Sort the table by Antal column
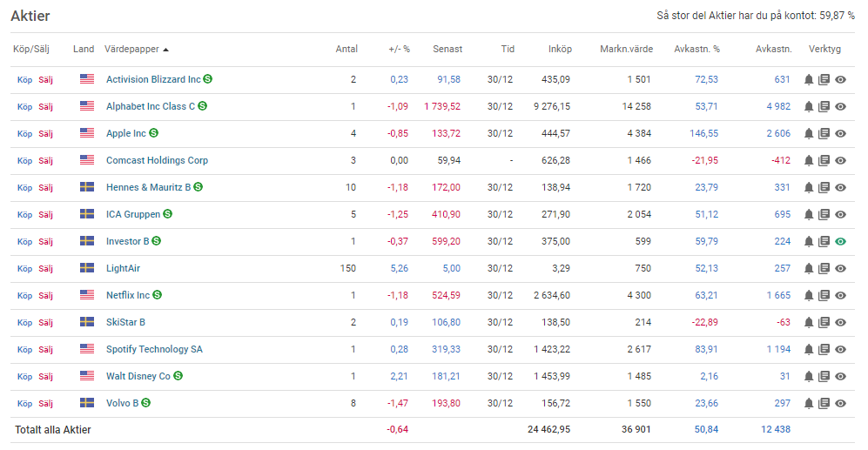The width and height of the screenshot is (868, 450). (x=347, y=49)
